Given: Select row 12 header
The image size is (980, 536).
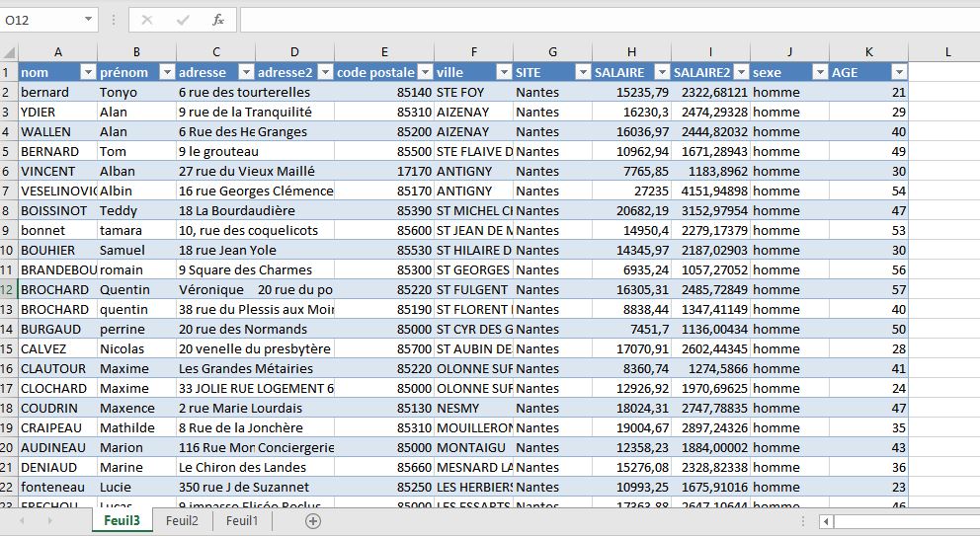Looking at the screenshot, I should (9, 289).
